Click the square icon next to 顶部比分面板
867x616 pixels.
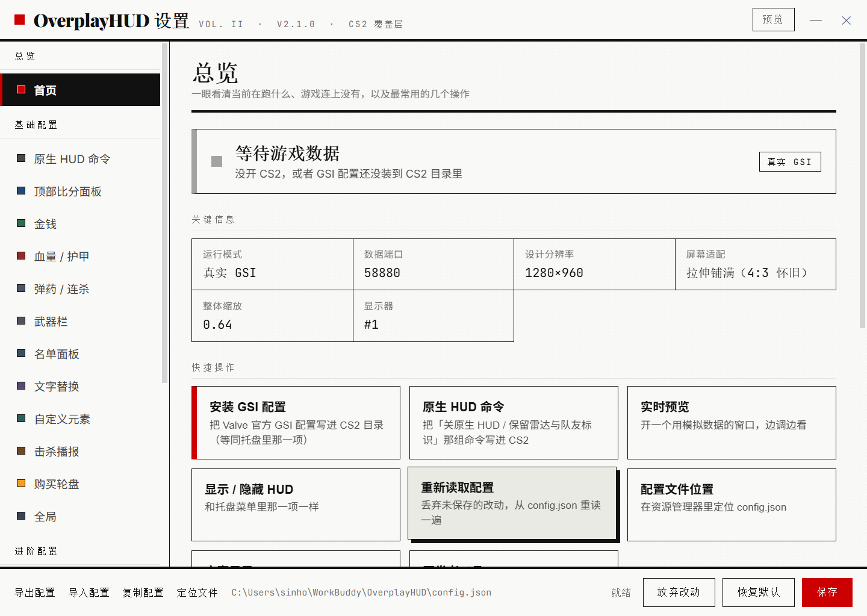click(21, 191)
